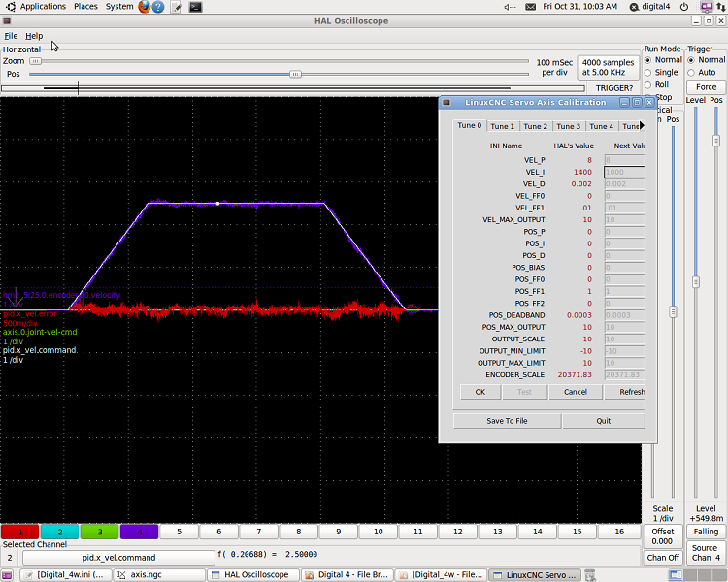This screenshot has height=582, width=728.
Task: Select channel 4 purple button
Action: (139, 532)
